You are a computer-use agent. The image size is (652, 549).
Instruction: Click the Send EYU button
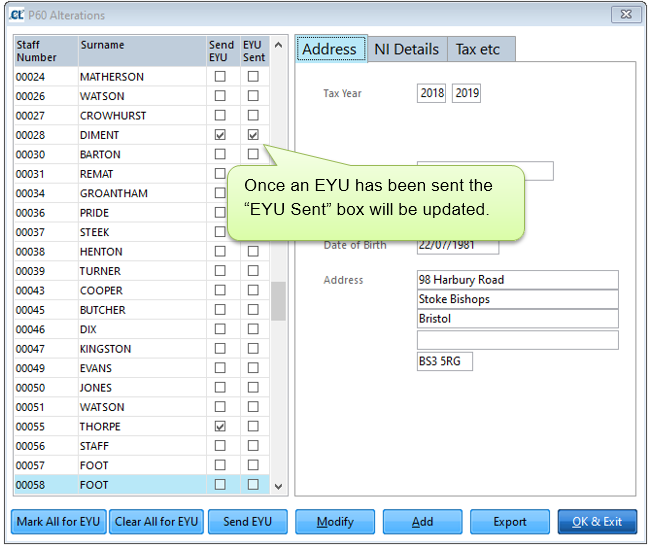click(248, 522)
